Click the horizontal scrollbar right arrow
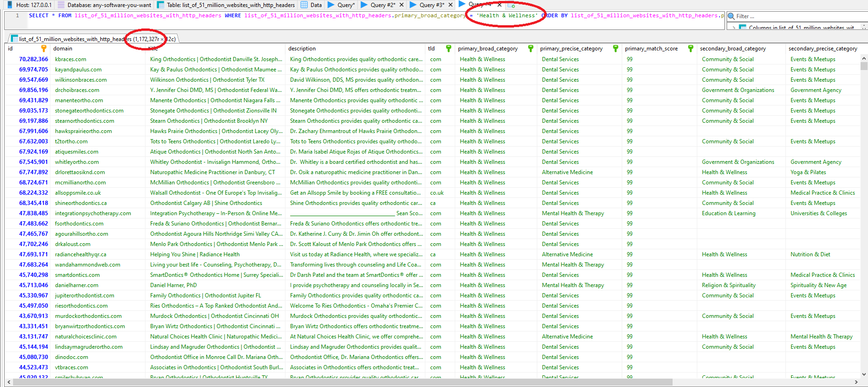Viewport: 868px width, 387px height. pyautogui.click(x=856, y=382)
